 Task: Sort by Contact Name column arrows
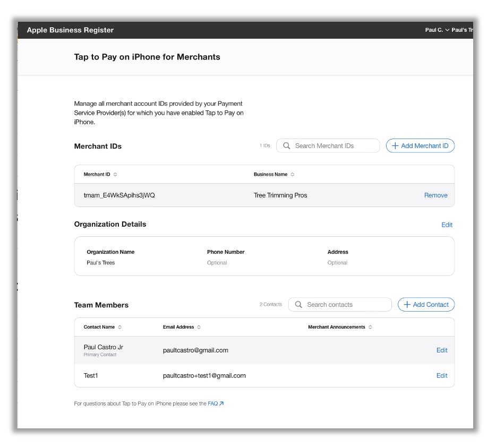(x=119, y=328)
